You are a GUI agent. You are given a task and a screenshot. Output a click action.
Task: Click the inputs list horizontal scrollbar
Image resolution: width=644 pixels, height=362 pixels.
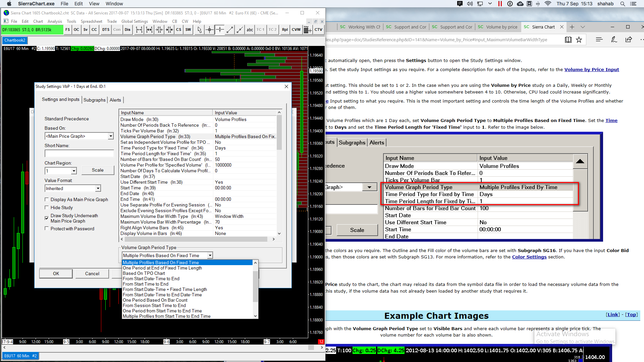(x=197, y=239)
